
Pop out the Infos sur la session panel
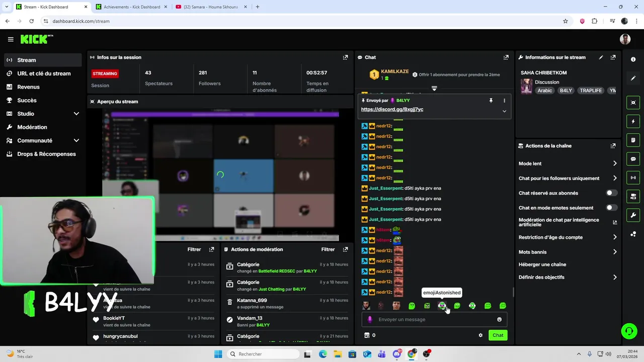click(x=345, y=57)
